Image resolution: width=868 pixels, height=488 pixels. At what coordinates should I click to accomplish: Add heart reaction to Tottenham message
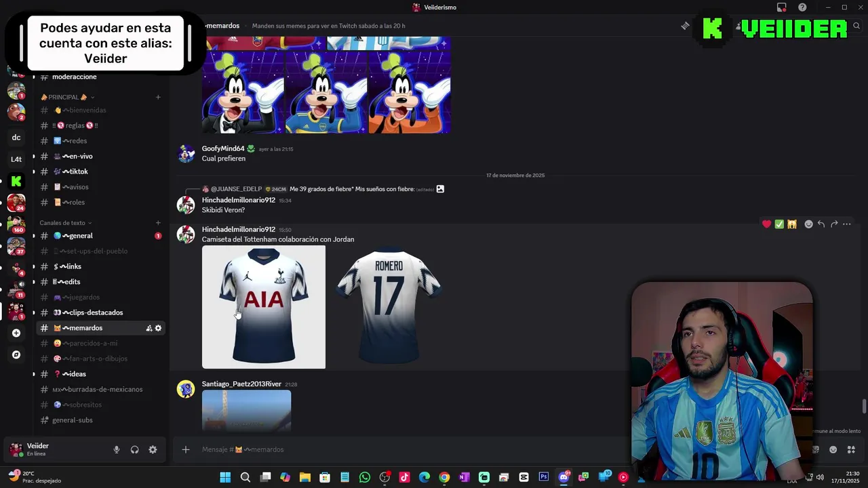[x=766, y=224]
